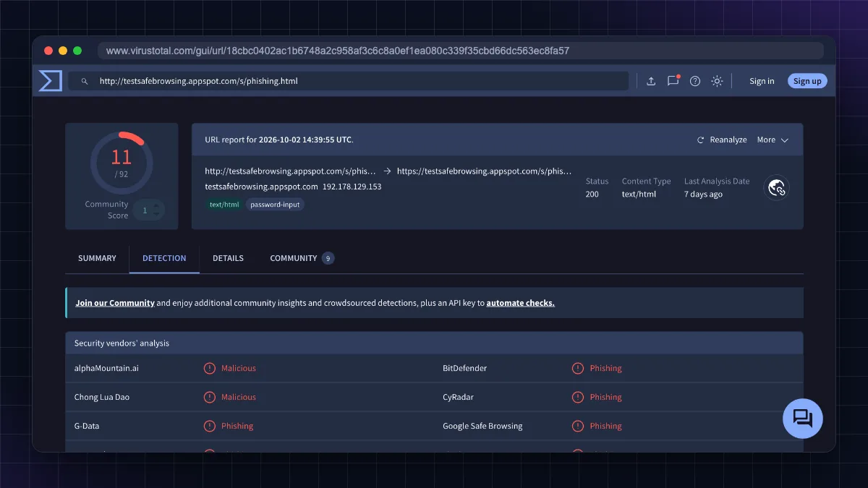This screenshot has width=868, height=488.
Task: Click the browser address bar
Action: 461,51
